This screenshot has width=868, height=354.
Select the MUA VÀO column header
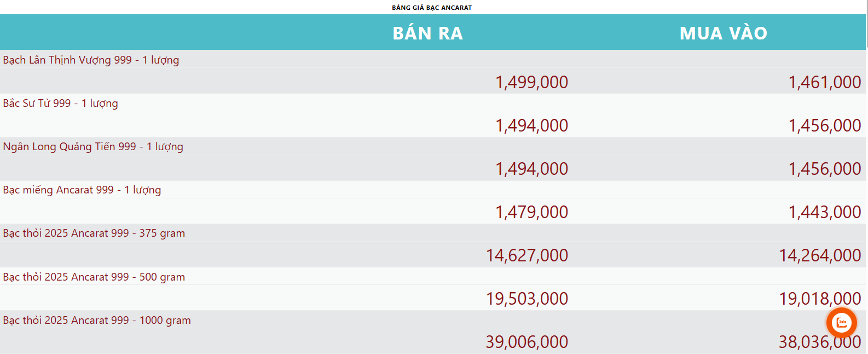pyautogui.click(x=723, y=33)
